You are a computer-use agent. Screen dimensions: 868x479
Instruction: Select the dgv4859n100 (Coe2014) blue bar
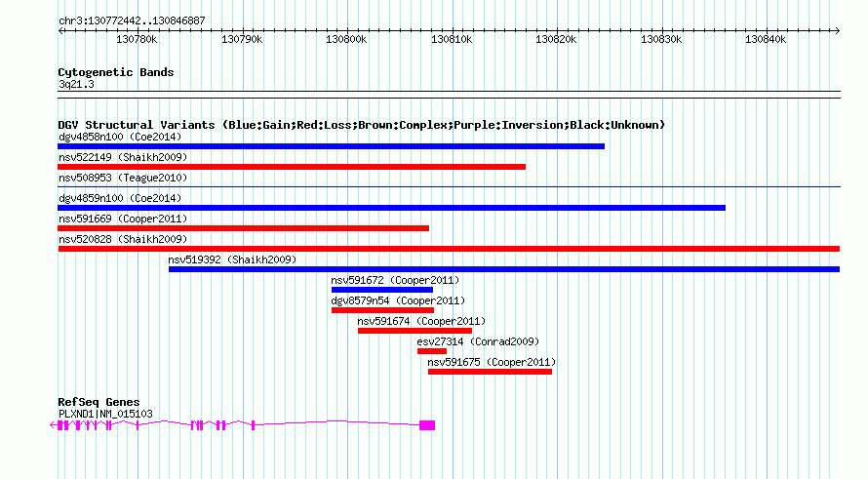pyautogui.click(x=391, y=208)
